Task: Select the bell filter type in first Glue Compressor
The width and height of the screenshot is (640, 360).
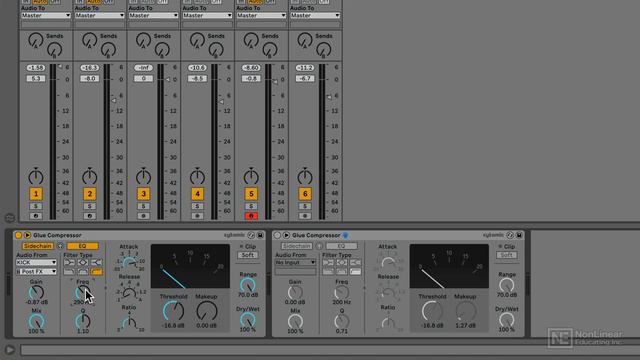Action: (x=83, y=262)
